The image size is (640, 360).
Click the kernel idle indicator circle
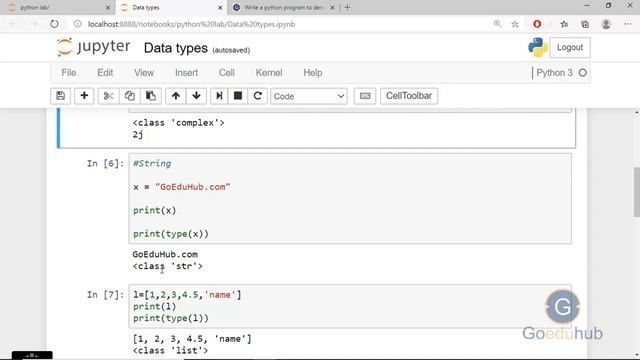583,73
